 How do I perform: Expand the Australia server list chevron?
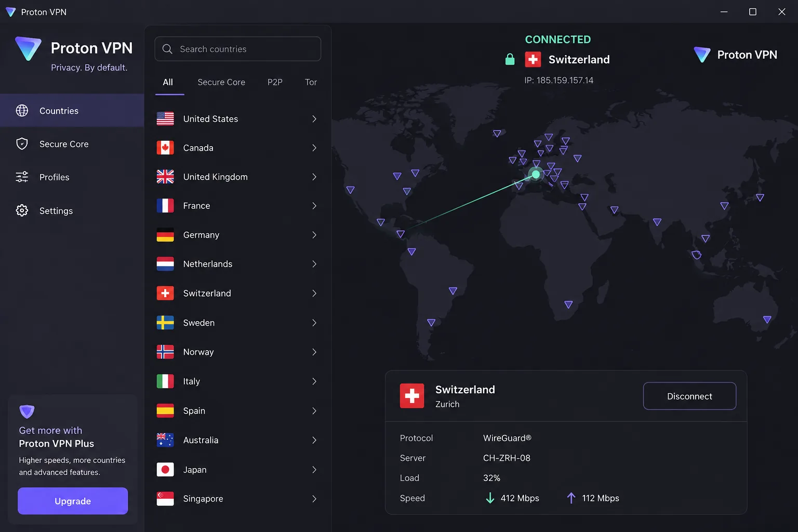(314, 441)
